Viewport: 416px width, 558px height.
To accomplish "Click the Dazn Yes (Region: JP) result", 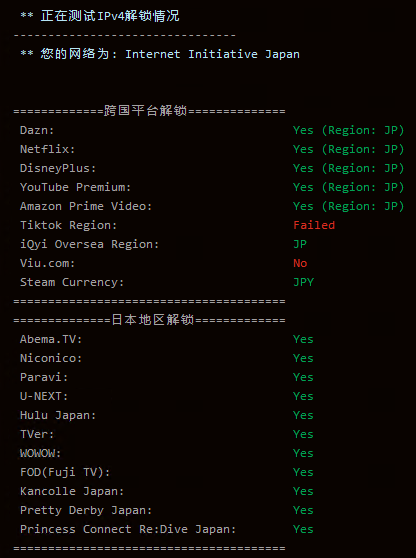I will (x=348, y=130).
